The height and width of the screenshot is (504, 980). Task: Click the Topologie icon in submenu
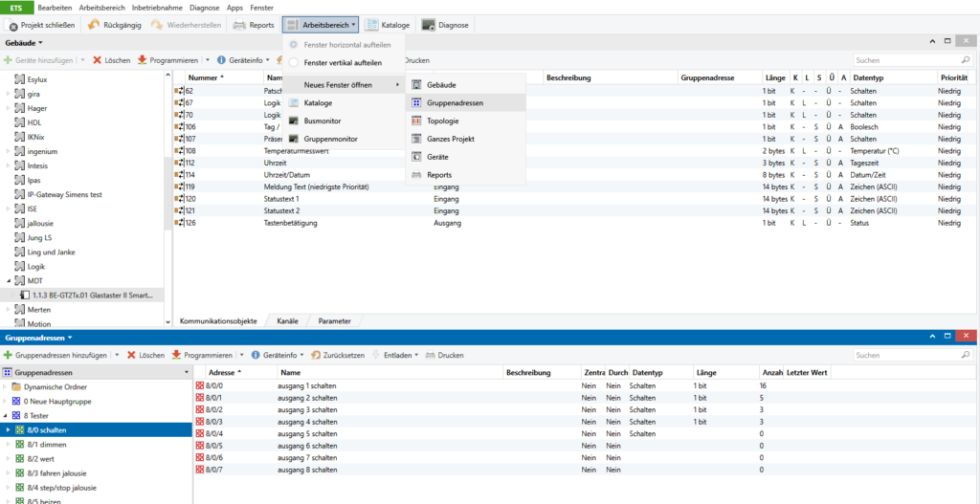(416, 121)
